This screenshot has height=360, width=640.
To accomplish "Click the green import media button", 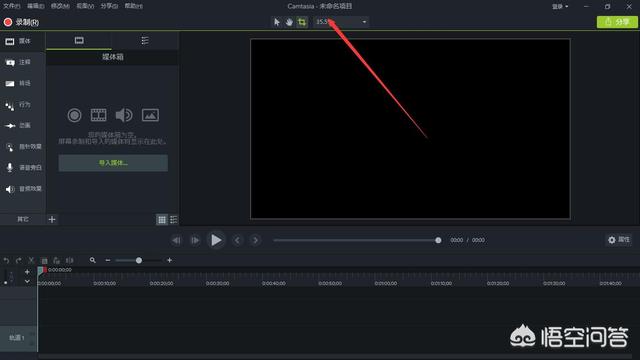I will click(x=113, y=163).
